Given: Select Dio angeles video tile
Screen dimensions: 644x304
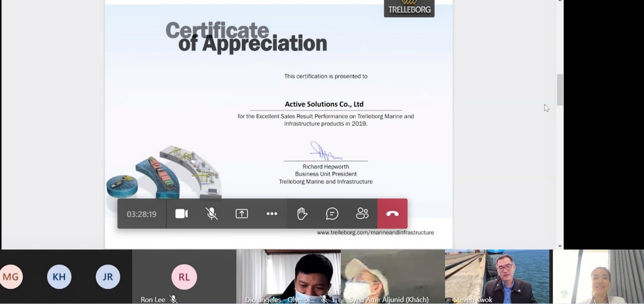Looking at the screenshot, I should tap(288, 276).
